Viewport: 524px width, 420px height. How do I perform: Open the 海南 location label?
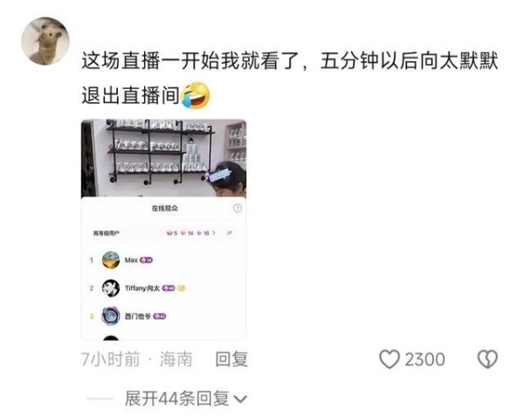(x=176, y=360)
